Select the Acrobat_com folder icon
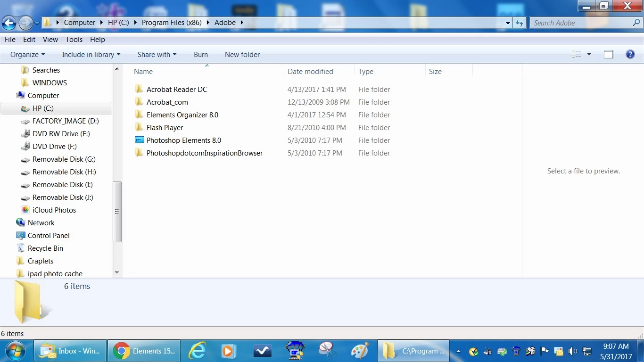The width and height of the screenshot is (644, 362). click(x=139, y=102)
